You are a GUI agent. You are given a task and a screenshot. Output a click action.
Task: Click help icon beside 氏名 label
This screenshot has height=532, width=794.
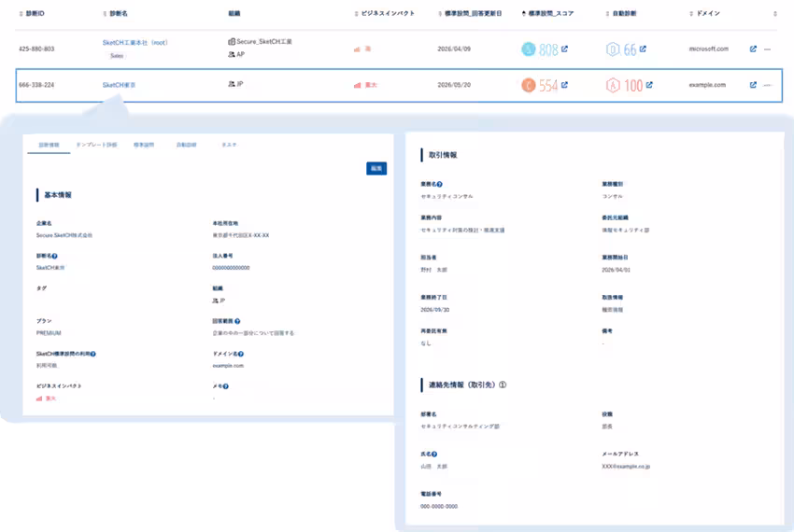tap(434, 455)
